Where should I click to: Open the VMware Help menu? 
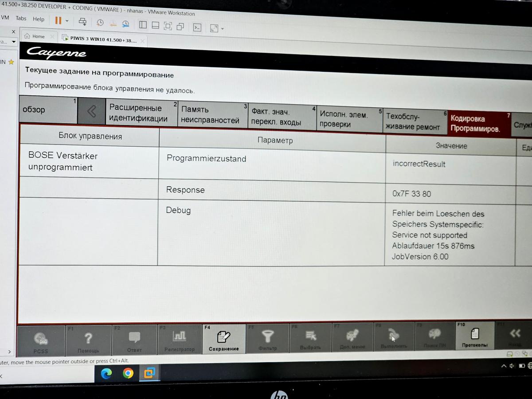click(39, 19)
